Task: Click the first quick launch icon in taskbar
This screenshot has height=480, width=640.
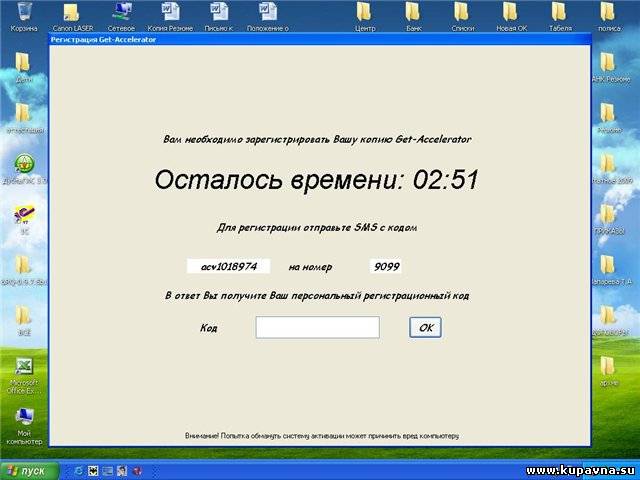Action: (x=78, y=471)
